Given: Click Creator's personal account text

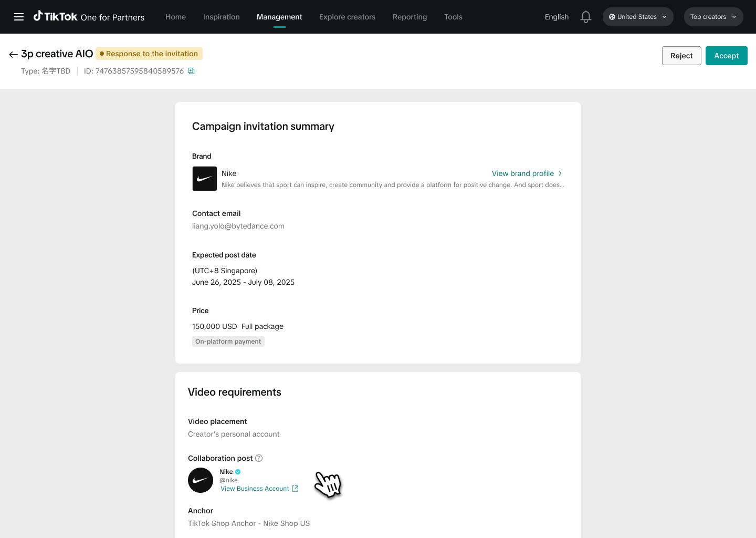Looking at the screenshot, I should click(x=234, y=434).
